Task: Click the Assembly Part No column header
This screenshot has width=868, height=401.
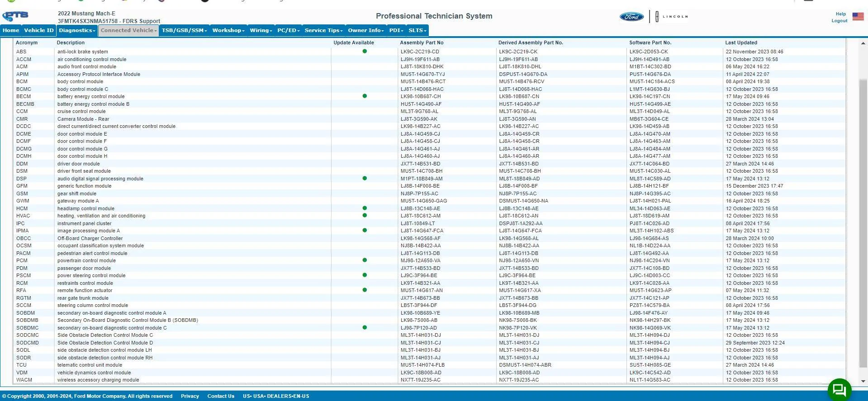Action: tap(422, 42)
